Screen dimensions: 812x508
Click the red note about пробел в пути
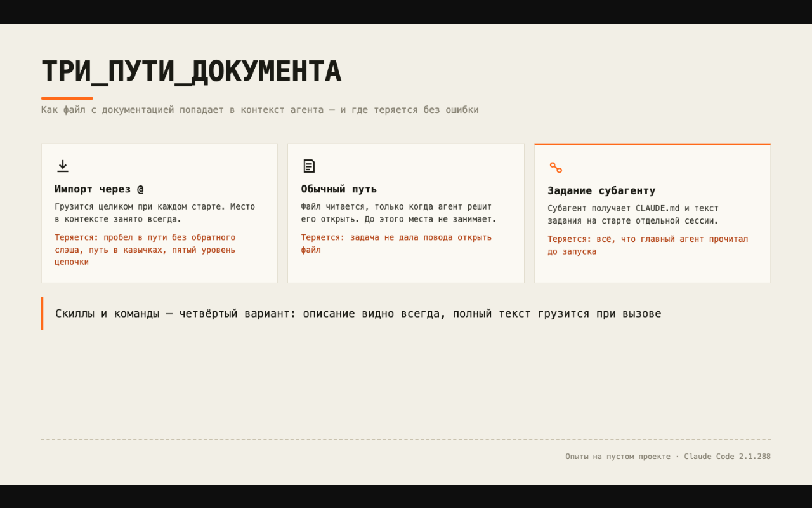(145, 250)
